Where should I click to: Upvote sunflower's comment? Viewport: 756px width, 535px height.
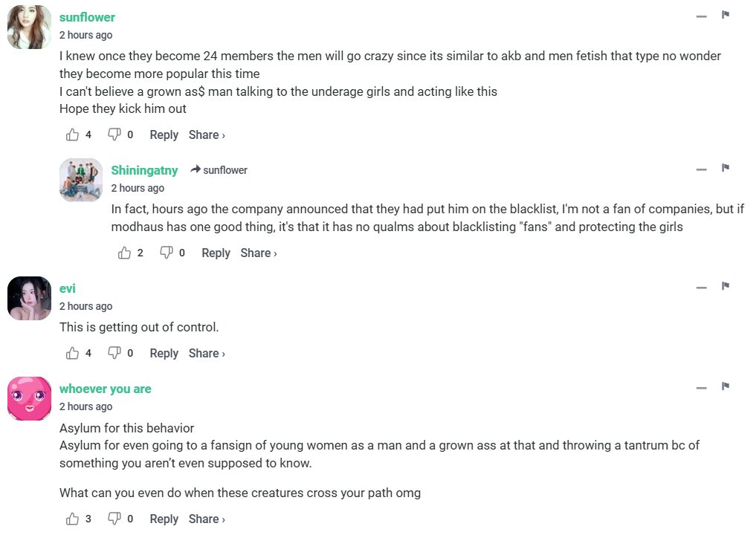pos(73,134)
